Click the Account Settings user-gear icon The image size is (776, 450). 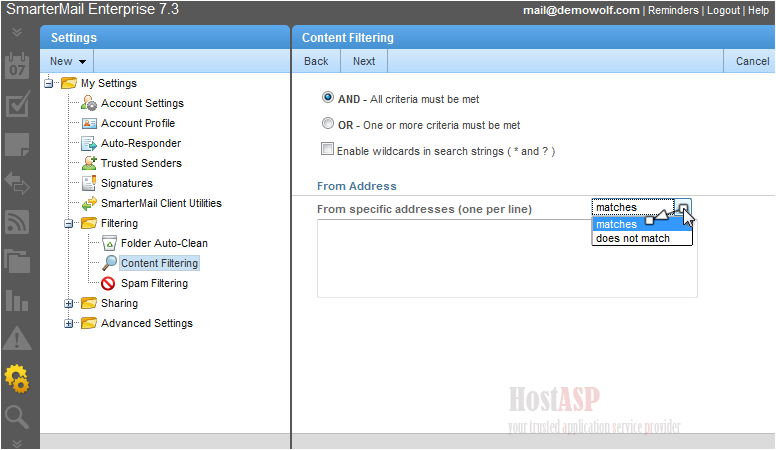point(89,103)
